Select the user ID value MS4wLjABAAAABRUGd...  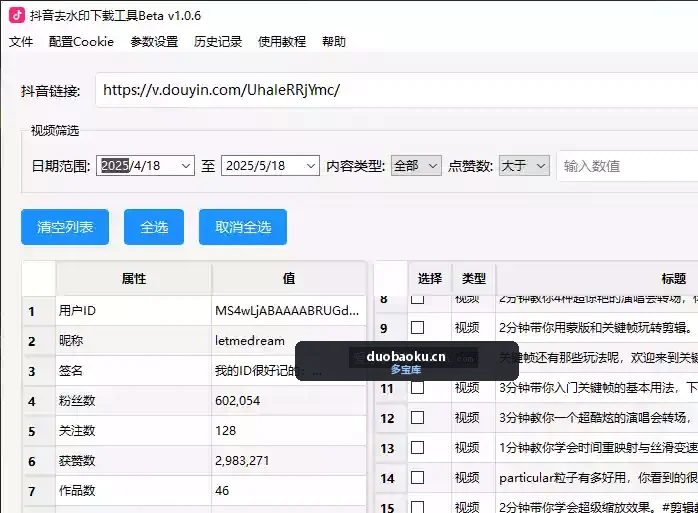pos(289,311)
